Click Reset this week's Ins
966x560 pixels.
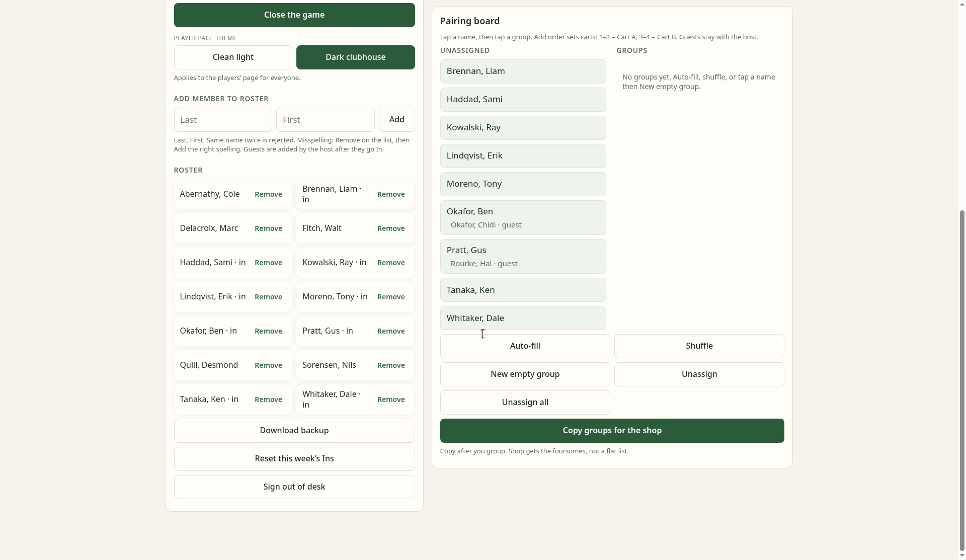coord(294,459)
